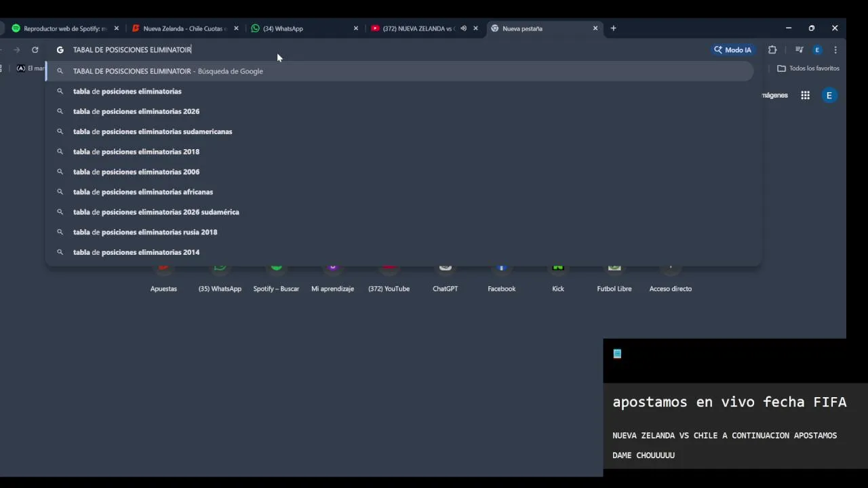Click the 'DAME CHOUUUUU' text
Screen dimensions: 868x488
[x=644, y=455]
